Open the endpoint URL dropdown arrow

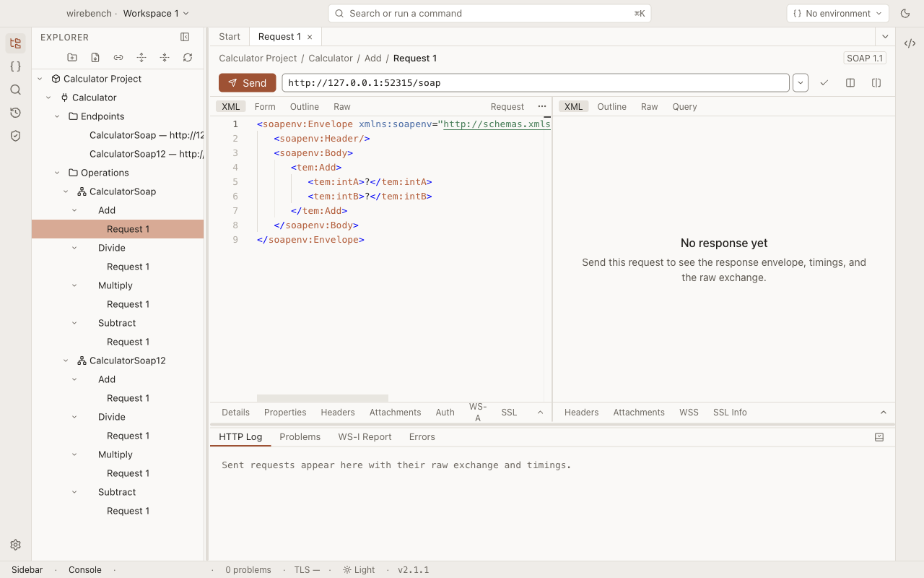pos(801,83)
